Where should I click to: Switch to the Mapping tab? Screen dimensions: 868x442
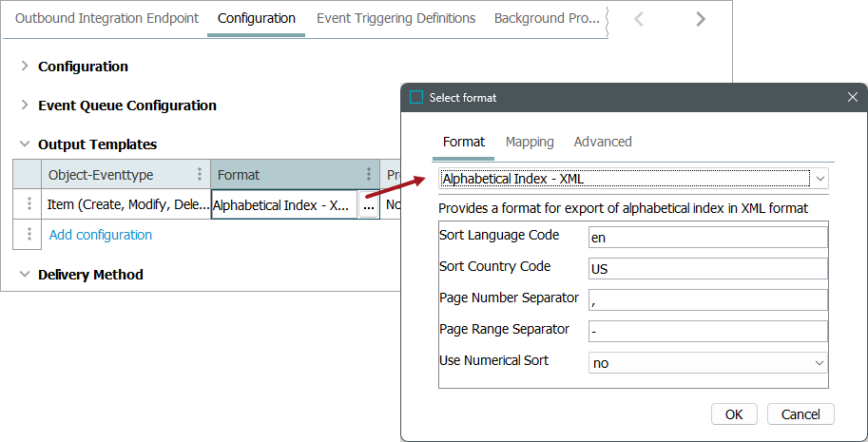530,142
